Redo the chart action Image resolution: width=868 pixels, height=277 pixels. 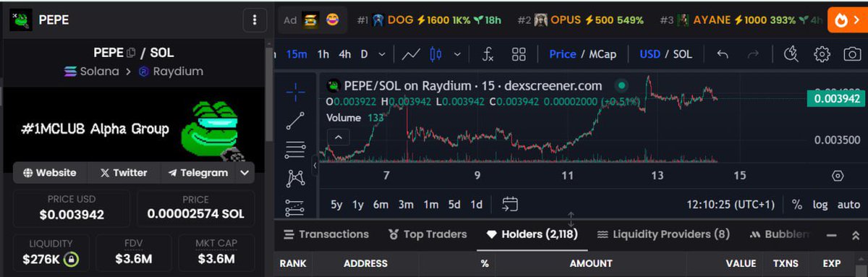753,54
